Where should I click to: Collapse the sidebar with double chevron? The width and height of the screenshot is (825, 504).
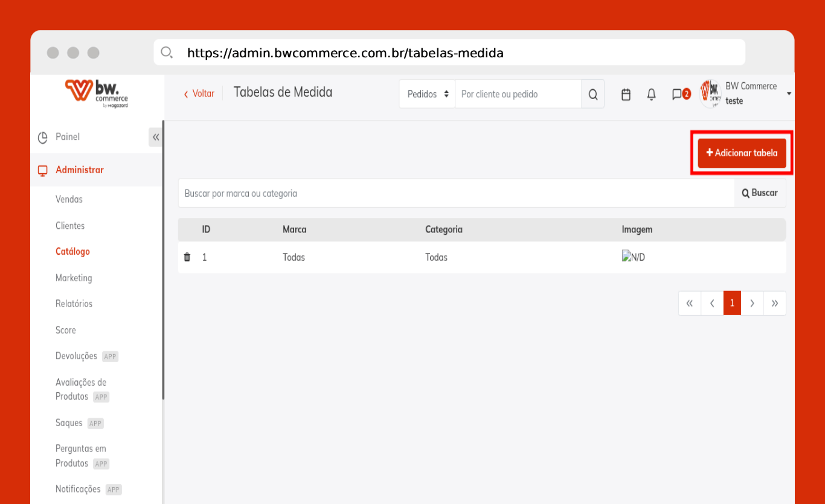[156, 138]
